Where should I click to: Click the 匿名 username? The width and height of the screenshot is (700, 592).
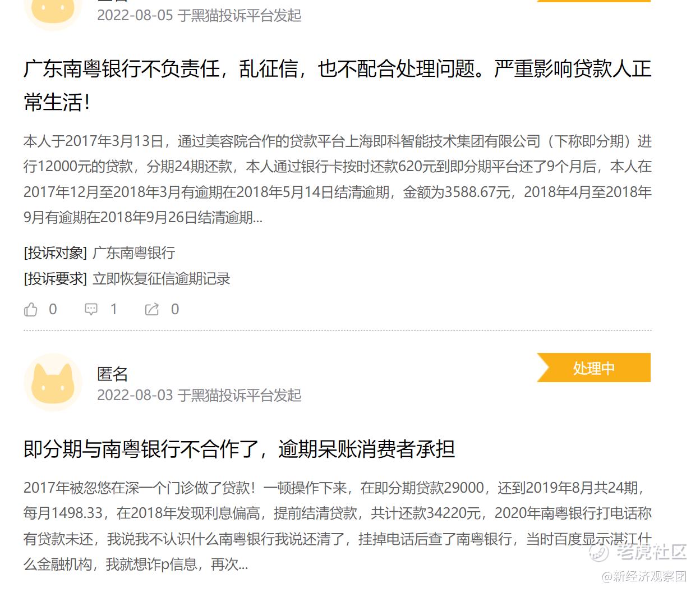click(x=112, y=374)
